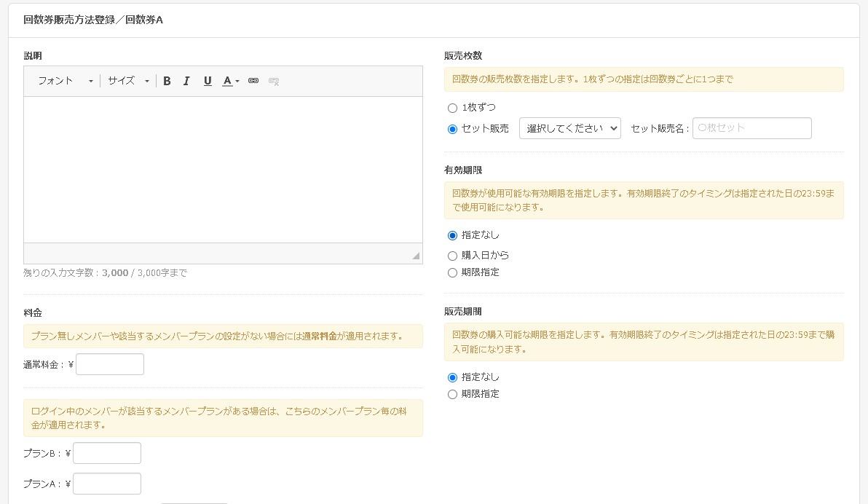Insert a hyperlink via the link icon

[253, 81]
